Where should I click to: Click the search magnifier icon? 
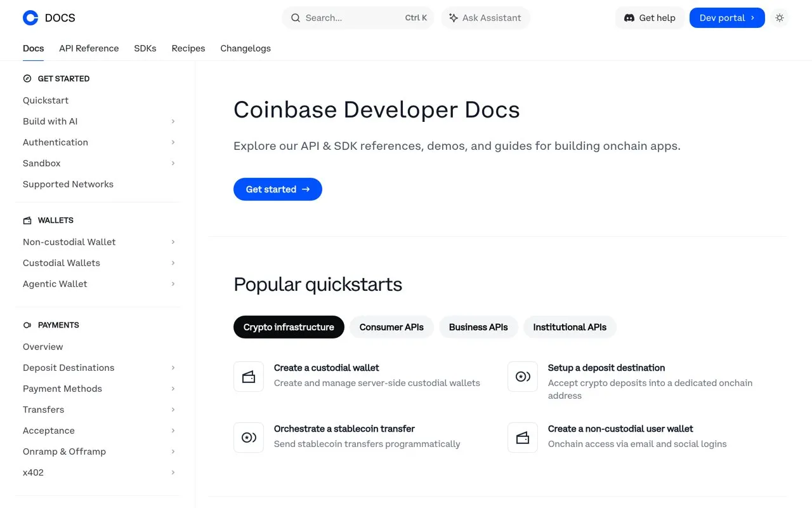(x=296, y=18)
